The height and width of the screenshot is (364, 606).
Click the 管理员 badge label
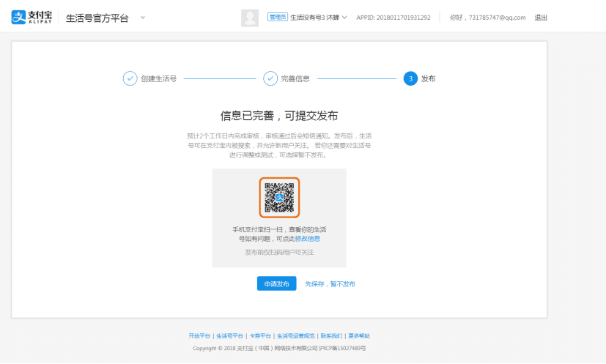coord(278,18)
